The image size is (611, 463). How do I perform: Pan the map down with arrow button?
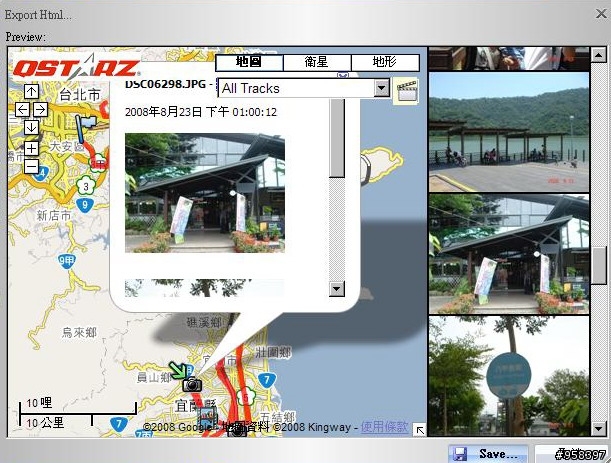[x=32, y=127]
